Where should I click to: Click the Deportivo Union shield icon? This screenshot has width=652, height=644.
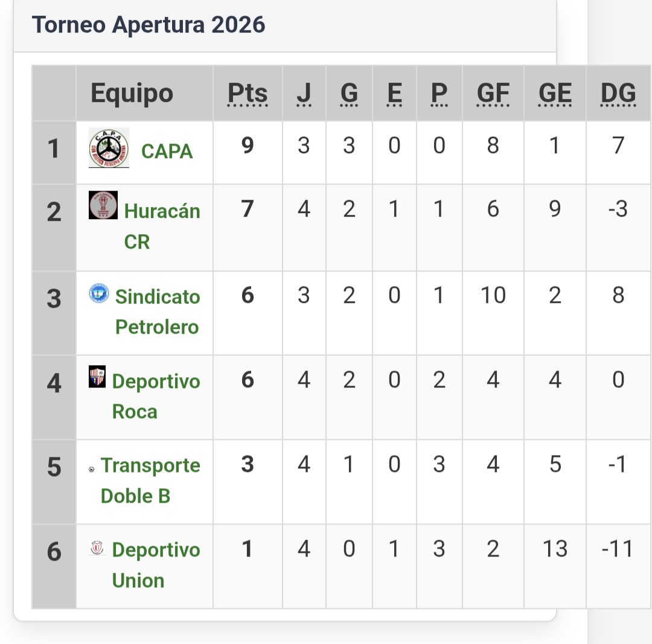[x=97, y=548]
